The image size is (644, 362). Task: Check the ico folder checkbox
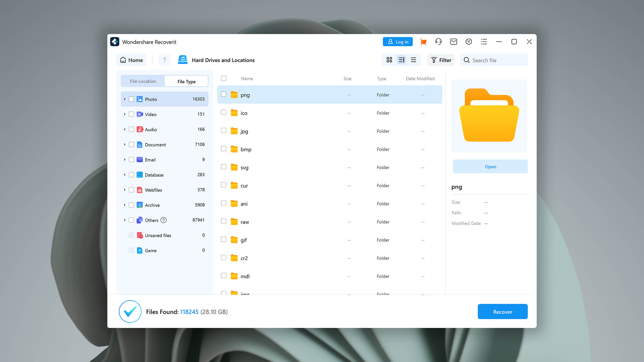[x=224, y=112]
